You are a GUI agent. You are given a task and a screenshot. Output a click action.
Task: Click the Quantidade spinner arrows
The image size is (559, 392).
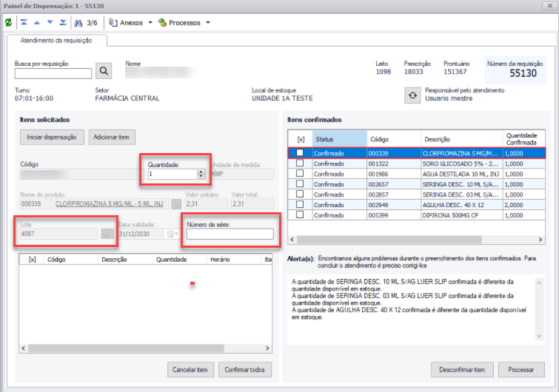click(x=201, y=174)
